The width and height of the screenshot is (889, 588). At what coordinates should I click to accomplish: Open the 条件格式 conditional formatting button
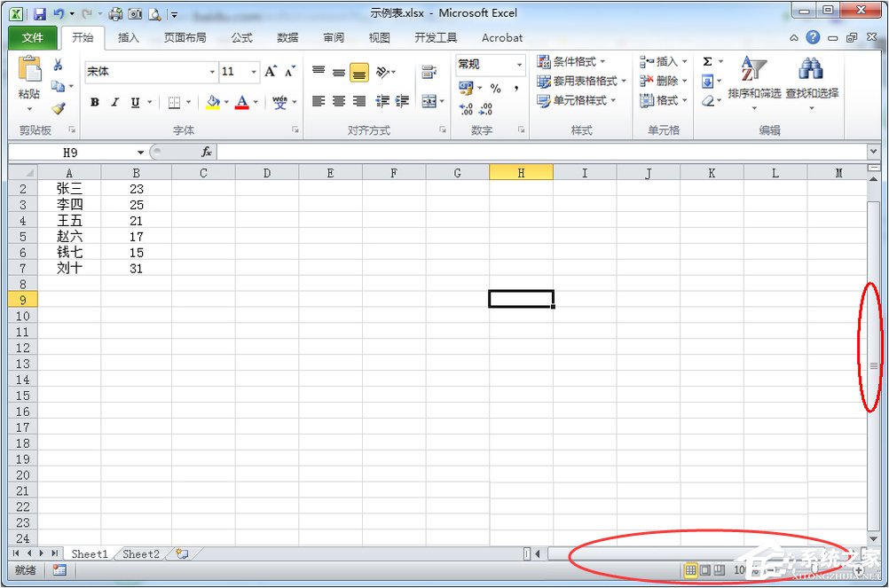click(x=571, y=61)
